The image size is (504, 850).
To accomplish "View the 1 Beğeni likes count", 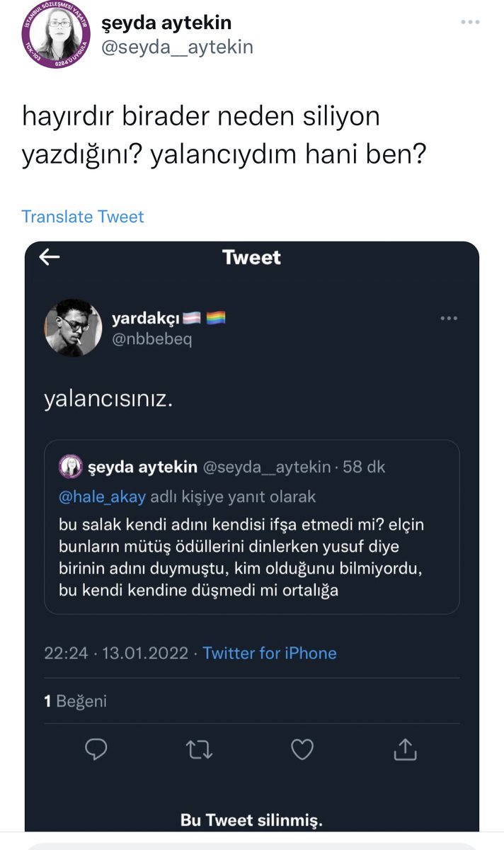I will (x=75, y=701).
